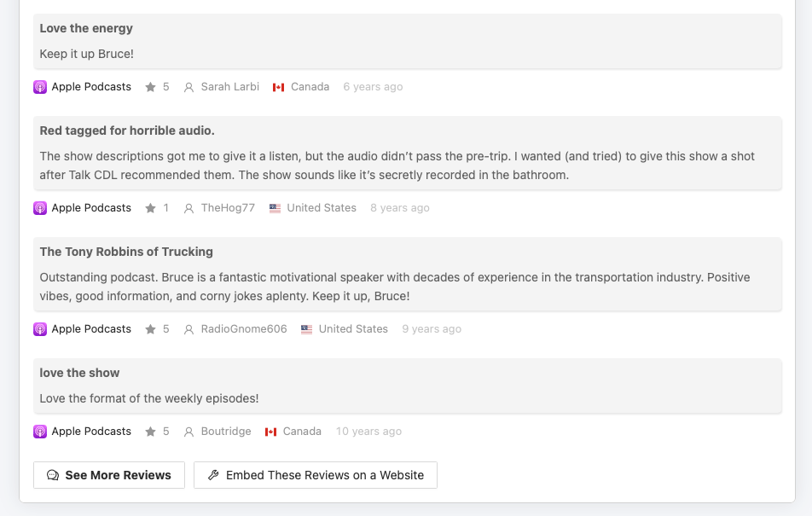The height and width of the screenshot is (516, 812).
Task: Click the star icon on RadioGnome606's review
Action: [151, 329]
